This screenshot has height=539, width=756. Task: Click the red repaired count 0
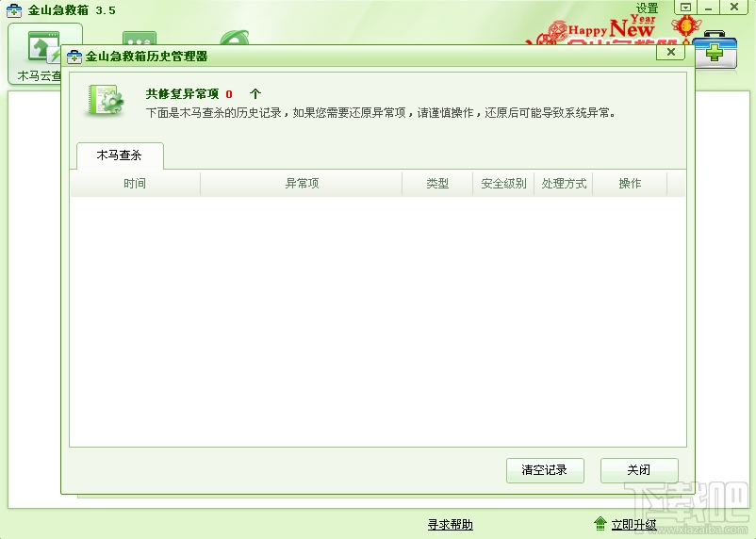[x=229, y=94]
